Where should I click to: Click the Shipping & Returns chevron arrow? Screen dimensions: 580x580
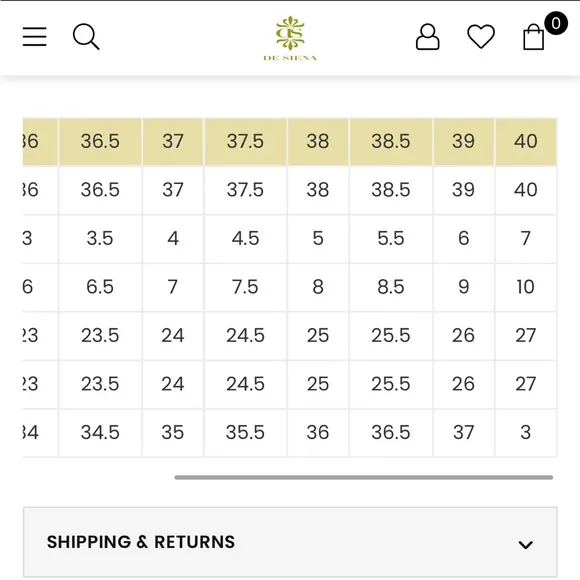coord(525,544)
